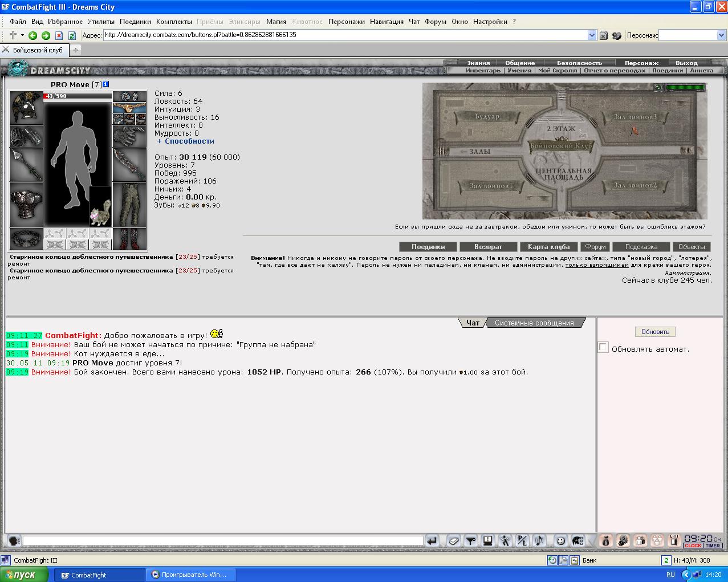Click the gloves equipment slot
This screenshot has height=582, width=728.
(x=129, y=137)
